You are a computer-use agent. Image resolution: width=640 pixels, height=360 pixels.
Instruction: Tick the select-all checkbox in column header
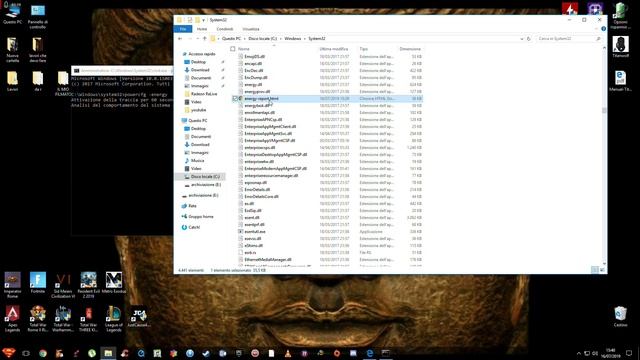(x=233, y=49)
